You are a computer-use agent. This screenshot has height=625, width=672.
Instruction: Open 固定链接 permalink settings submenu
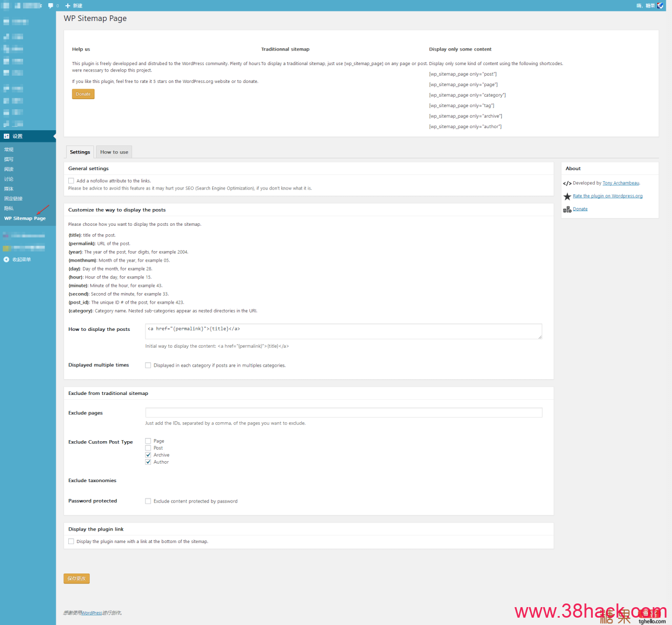(14, 199)
